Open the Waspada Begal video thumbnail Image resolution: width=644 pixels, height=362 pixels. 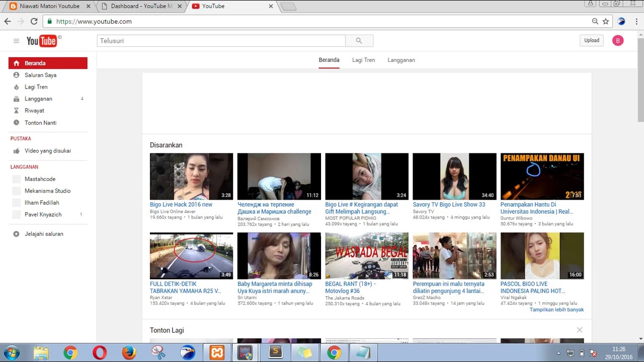(367, 256)
